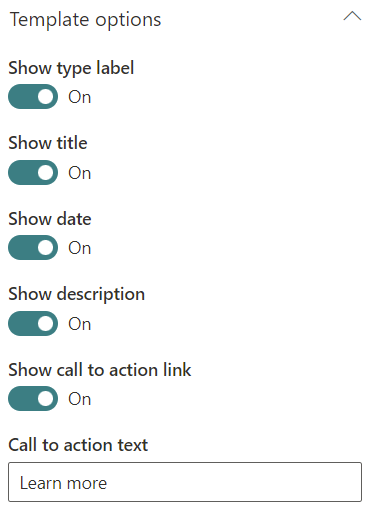
Task: Turn off the Show type label toggle
Action: click(x=33, y=97)
